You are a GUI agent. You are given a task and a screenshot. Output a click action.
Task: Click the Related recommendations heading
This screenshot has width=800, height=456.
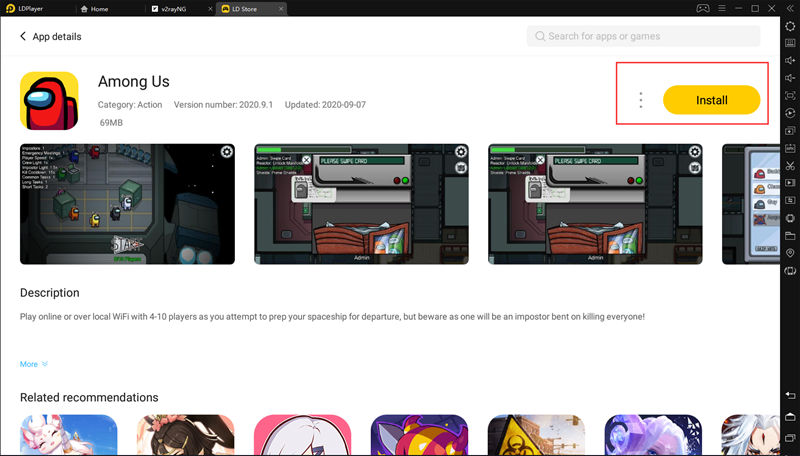click(89, 397)
